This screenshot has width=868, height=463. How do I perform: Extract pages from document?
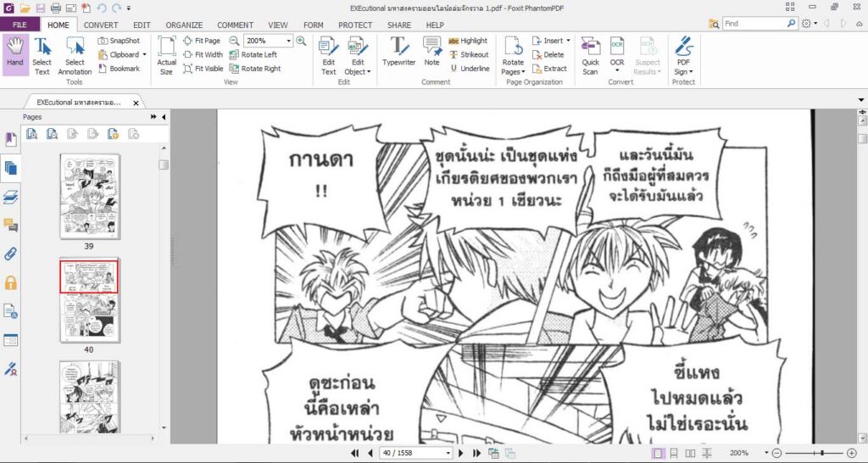549,69
